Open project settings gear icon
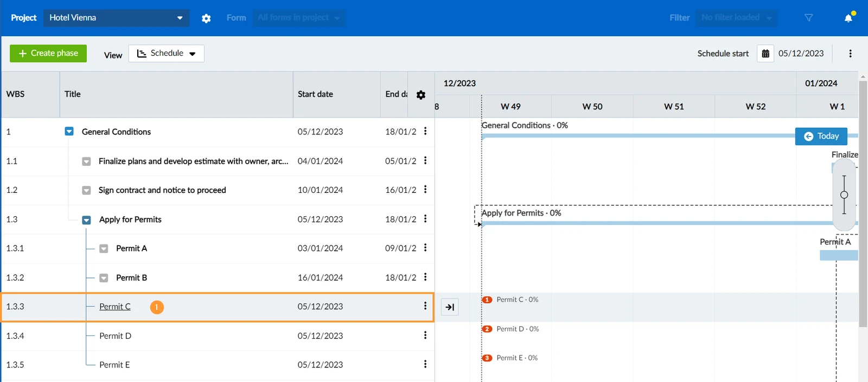The height and width of the screenshot is (382, 868). tap(206, 18)
